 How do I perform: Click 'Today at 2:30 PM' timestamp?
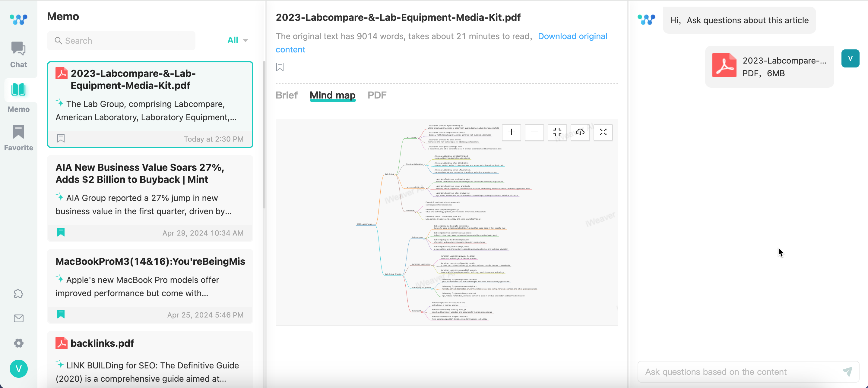coord(214,139)
